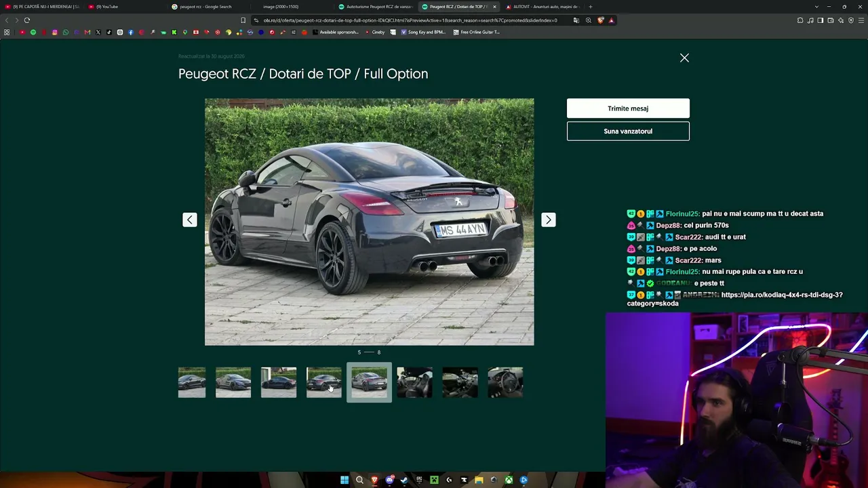Open the browser extensions puzzle icon
Image resolution: width=868 pixels, height=488 pixels.
coord(800,20)
